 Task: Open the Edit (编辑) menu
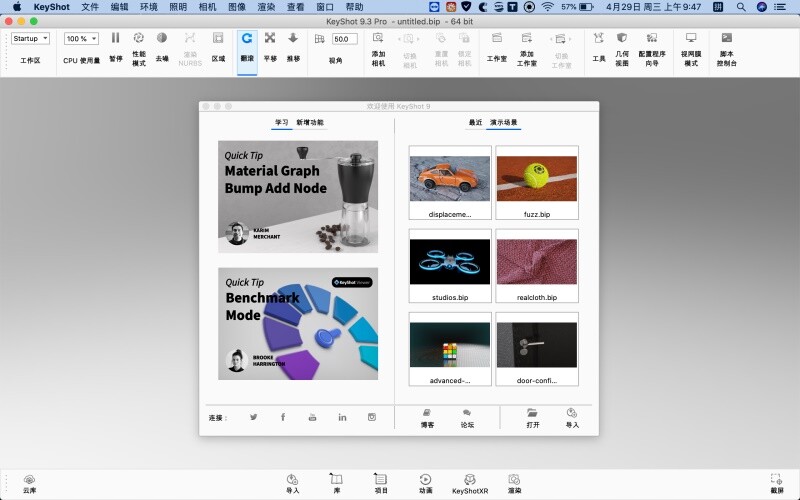119,7
